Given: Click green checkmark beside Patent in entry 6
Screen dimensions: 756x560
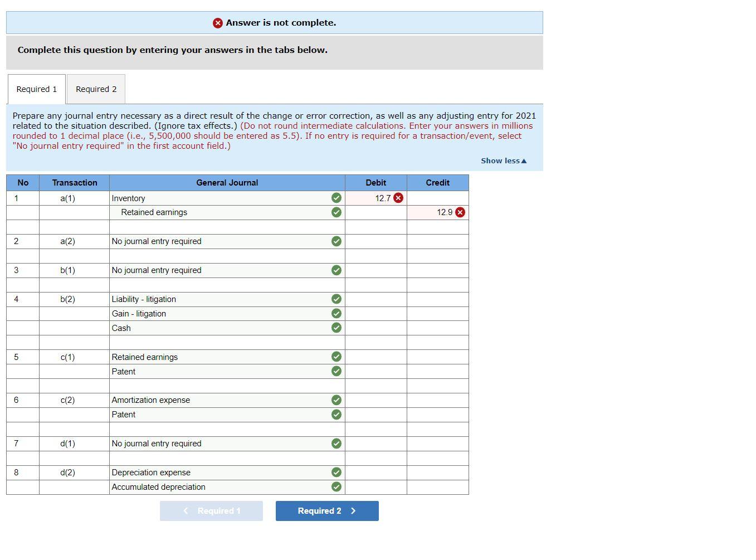Looking at the screenshot, I should 336,415.
